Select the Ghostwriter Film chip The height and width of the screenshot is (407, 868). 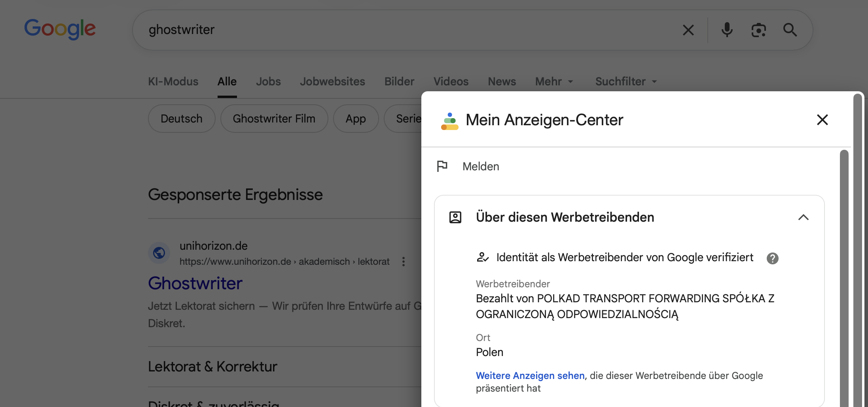click(x=274, y=119)
